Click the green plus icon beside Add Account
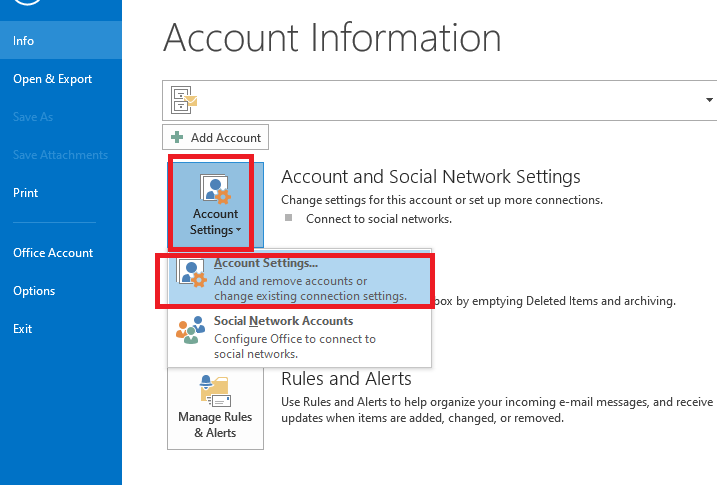The image size is (717, 485). pyautogui.click(x=177, y=138)
